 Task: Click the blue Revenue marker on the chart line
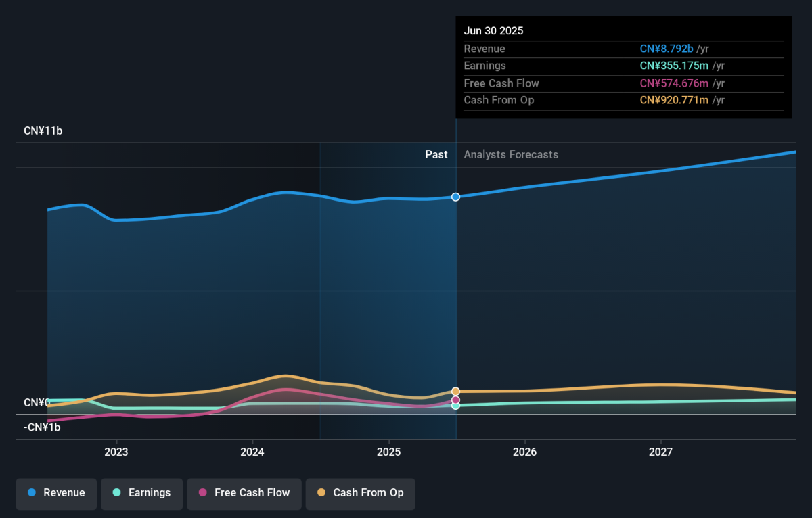tap(456, 197)
